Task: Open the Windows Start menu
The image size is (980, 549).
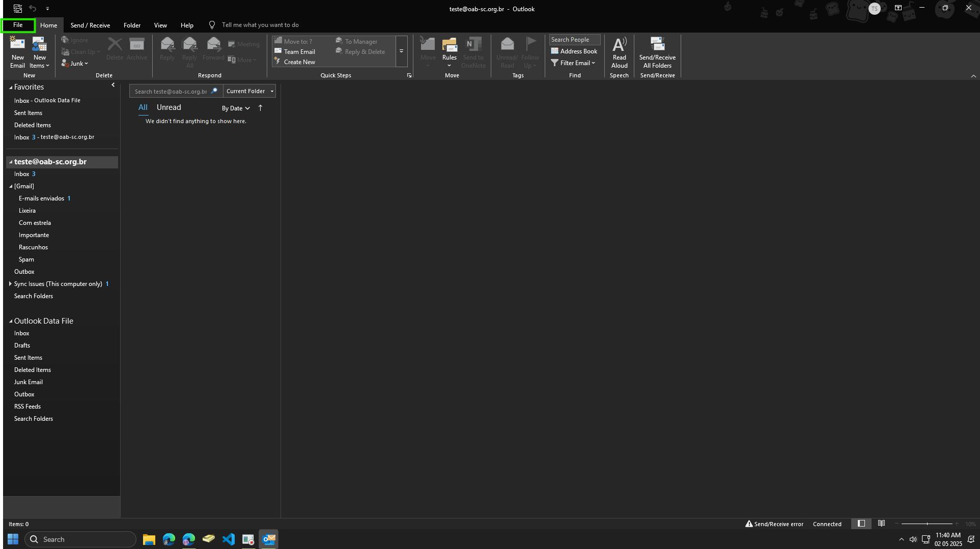Action: pos(13,539)
